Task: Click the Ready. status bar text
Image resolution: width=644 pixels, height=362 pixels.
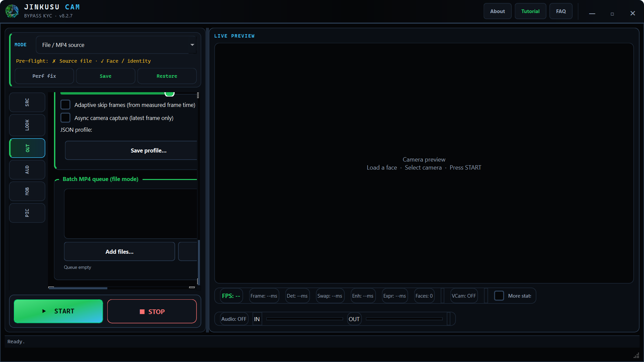Action: click(x=16, y=342)
